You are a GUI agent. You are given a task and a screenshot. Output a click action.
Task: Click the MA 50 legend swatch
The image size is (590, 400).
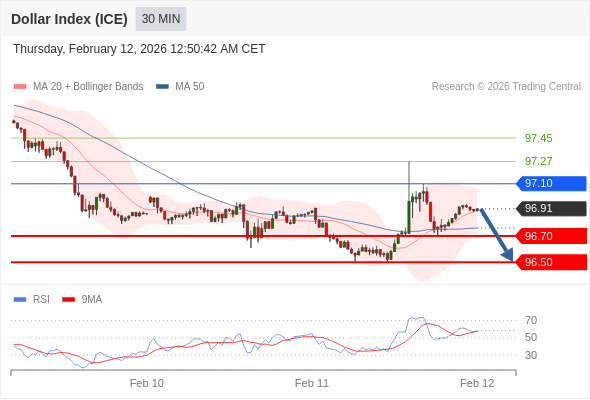point(162,87)
